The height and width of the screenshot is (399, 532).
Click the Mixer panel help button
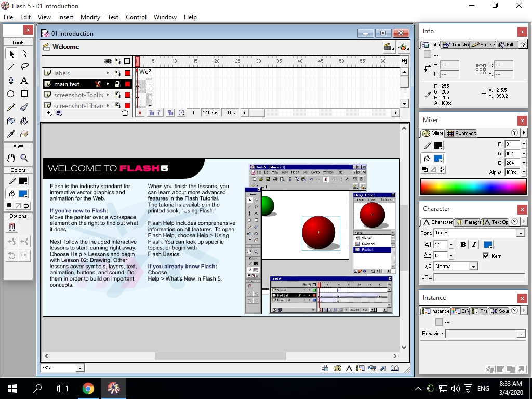514,132
